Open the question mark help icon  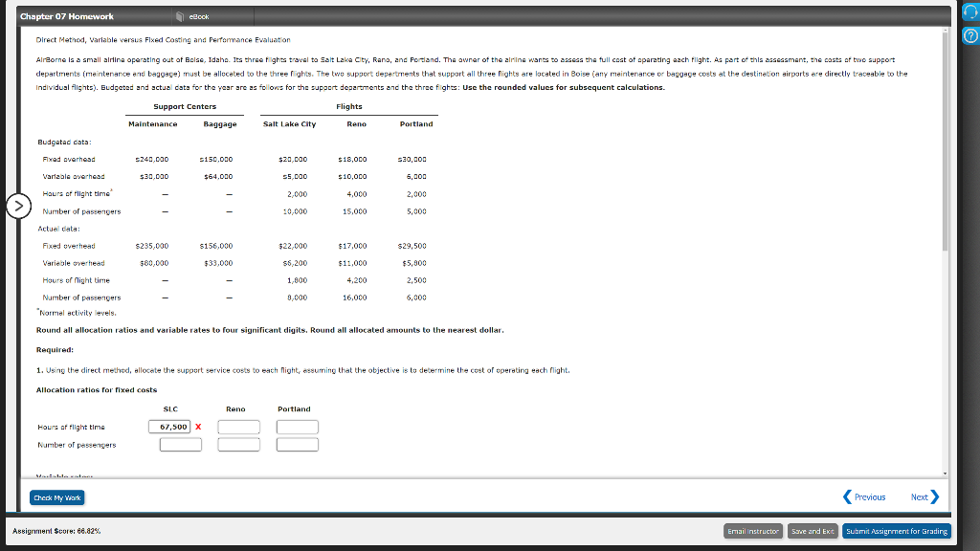(x=970, y=35)
